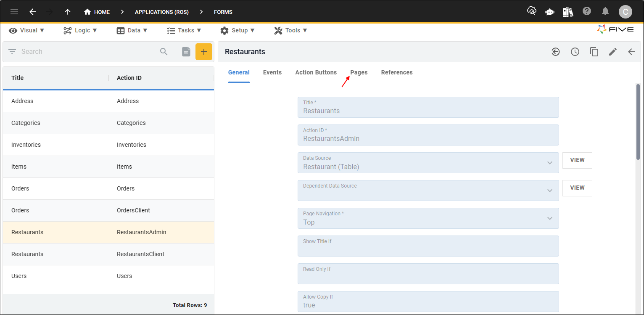Open the library books icon

[568, 12]
